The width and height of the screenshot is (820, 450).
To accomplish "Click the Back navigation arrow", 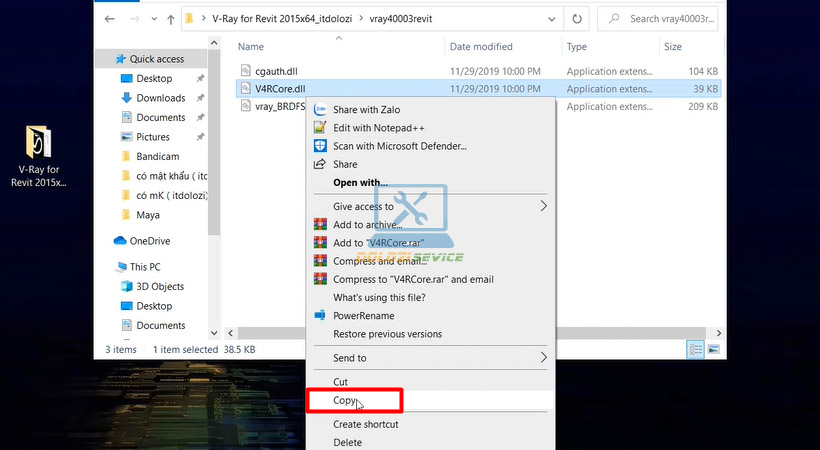I will point(109,19).
